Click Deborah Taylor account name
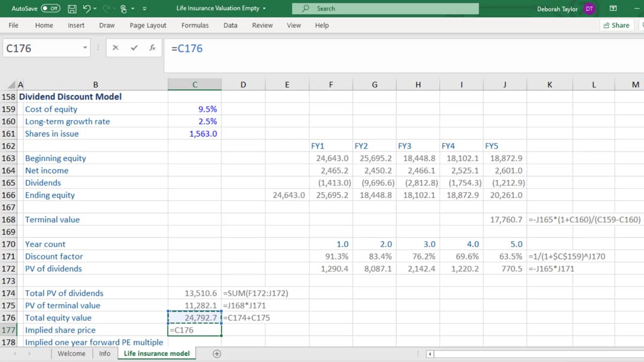The width and height of the screenshot is (644, 362). [x=557, y=9]
